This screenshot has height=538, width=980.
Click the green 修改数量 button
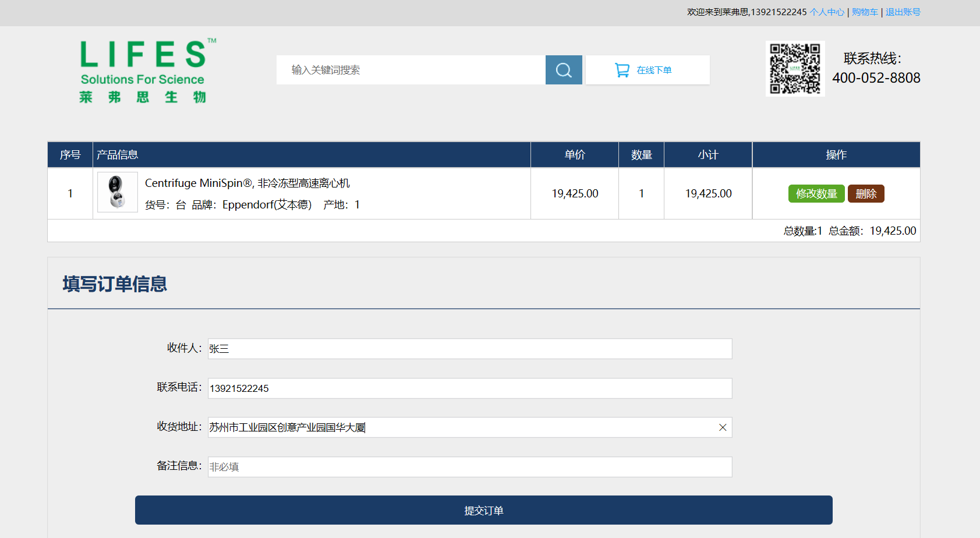coord(816,194)
